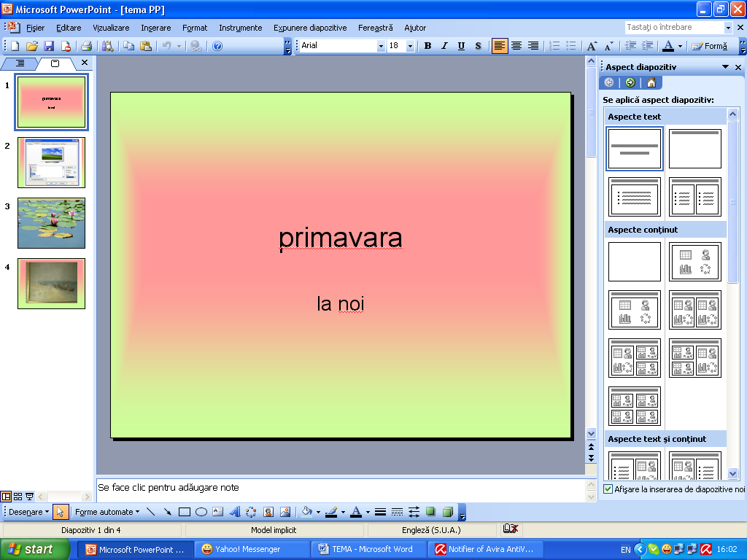Image resolution: width=747 pixels, height=560 pixels.
Task: Open the Desenare drawing menu
Action: [x=28, y=512]
